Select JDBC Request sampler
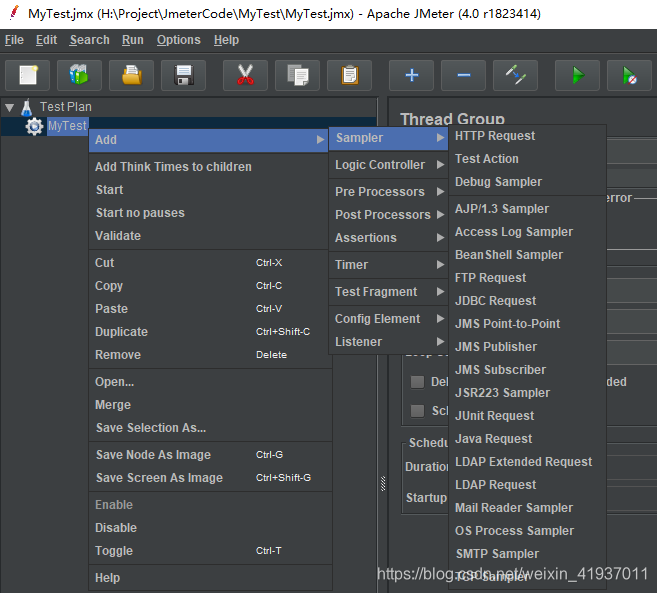The image size is (657, 593). (x=528, y=301)
